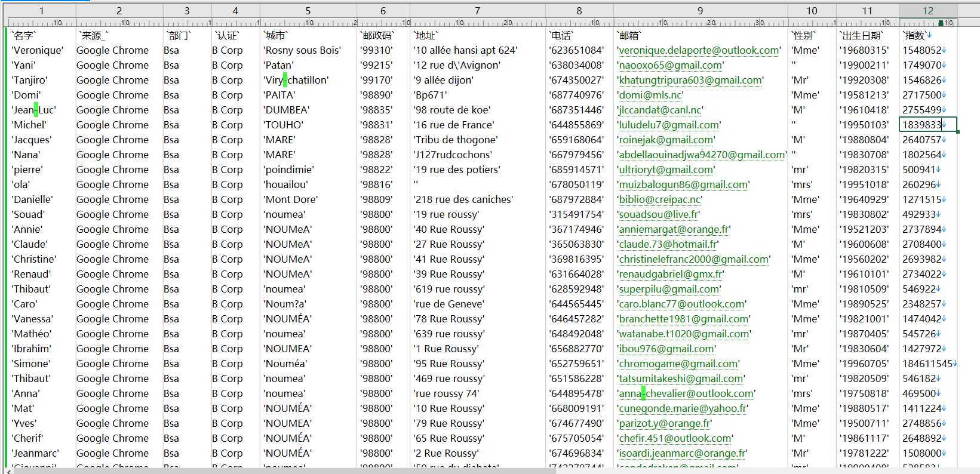Click 'Google Chrome' in Michel's row
This screenshot has width=980, height=474.
[x=112, y=125]
